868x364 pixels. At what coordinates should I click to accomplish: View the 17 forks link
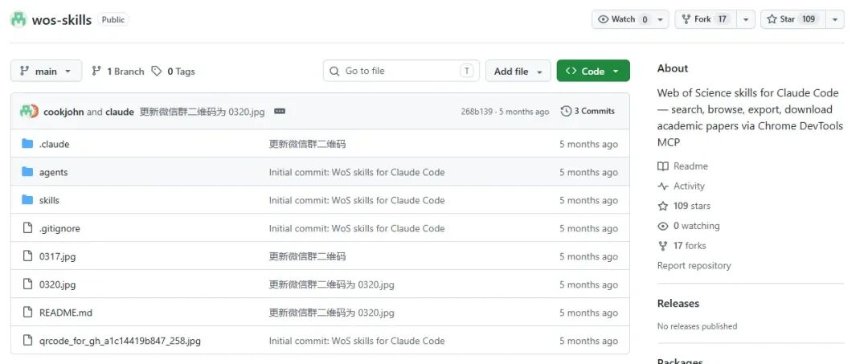(690, 246)
